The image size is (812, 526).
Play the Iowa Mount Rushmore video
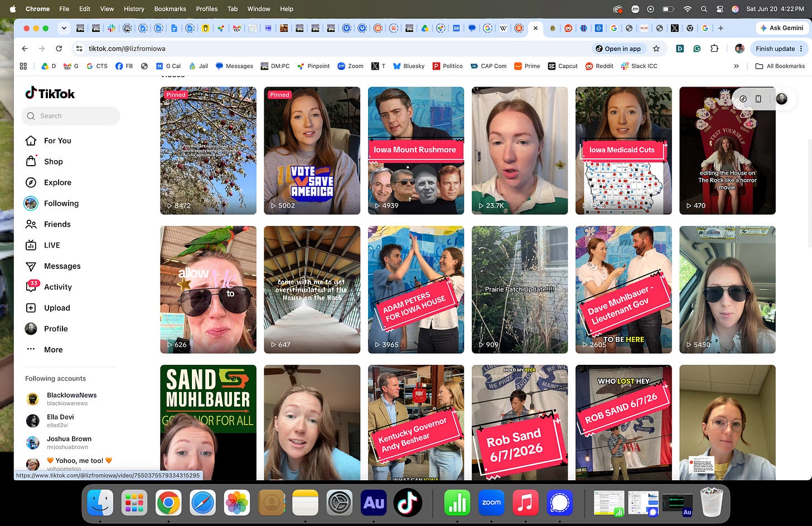416,151
